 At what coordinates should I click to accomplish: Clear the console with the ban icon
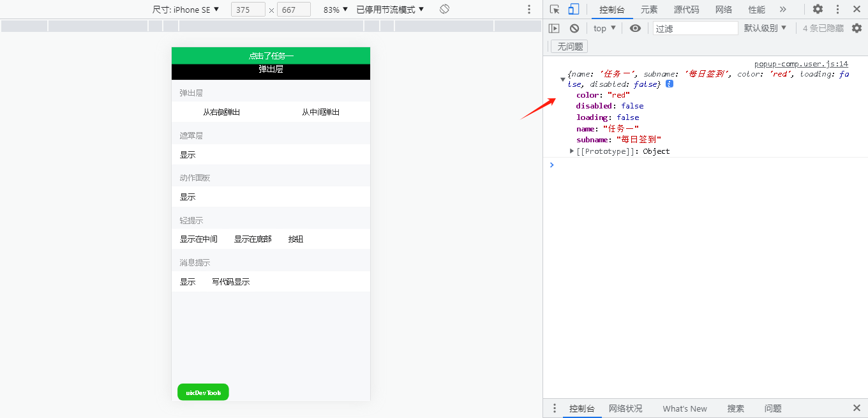574,28
